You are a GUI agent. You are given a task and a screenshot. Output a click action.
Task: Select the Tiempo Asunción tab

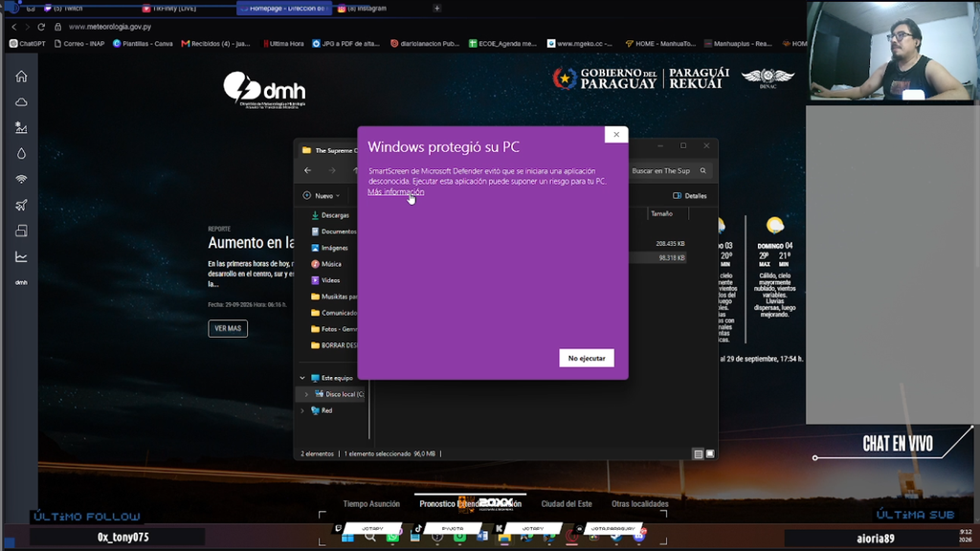click(x=371, y=504)
